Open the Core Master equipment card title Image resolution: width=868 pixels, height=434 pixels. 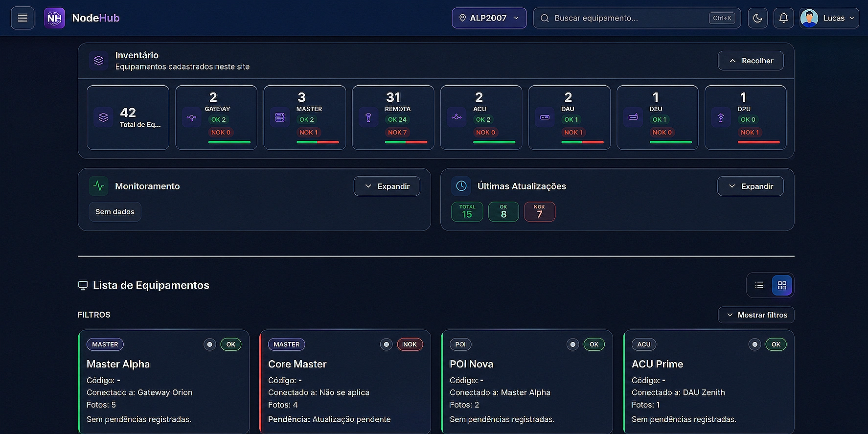[297, 364]
